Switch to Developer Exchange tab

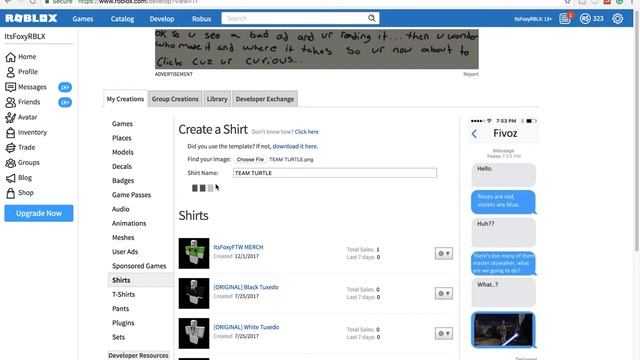pyautogui.click(x=264, y=99)
